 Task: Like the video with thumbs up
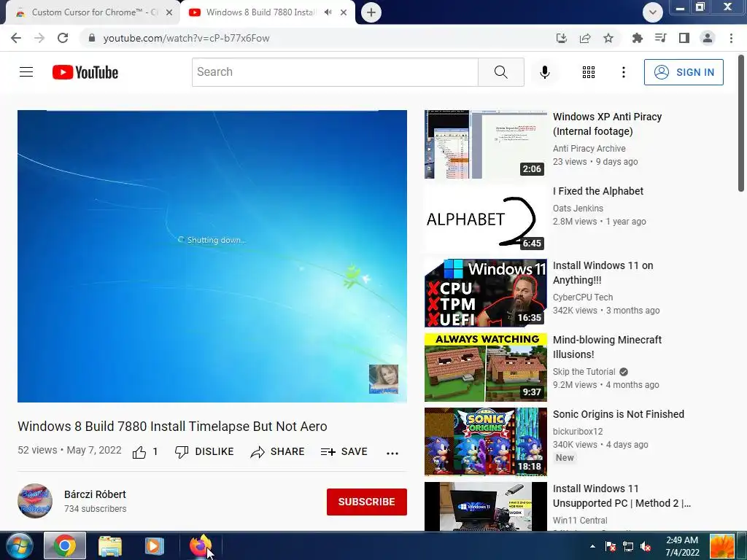pos(145,452)
